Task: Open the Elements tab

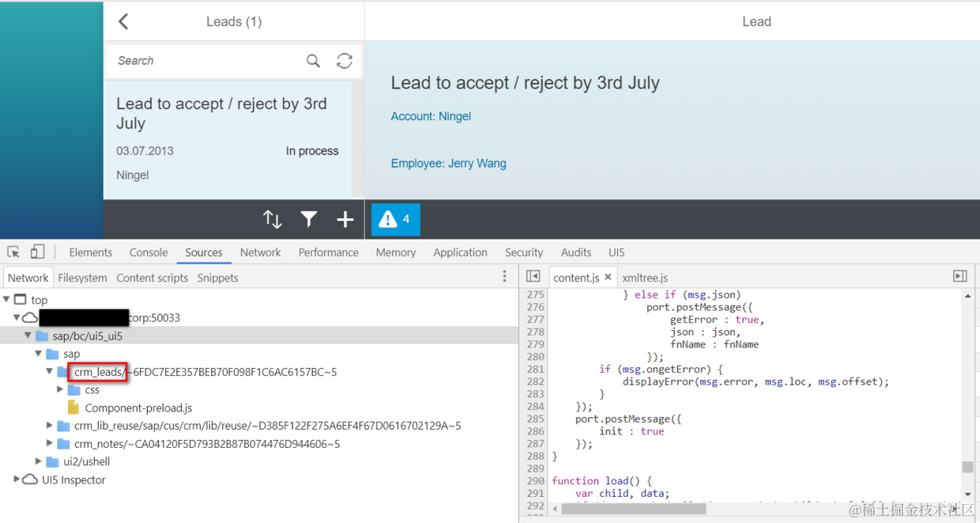Action: click(x=91, y=252)
